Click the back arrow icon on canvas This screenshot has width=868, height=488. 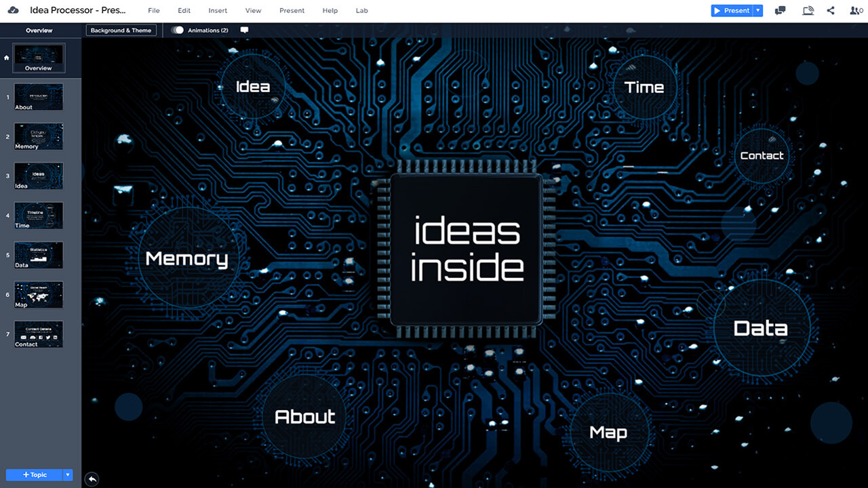coord(92,479)
